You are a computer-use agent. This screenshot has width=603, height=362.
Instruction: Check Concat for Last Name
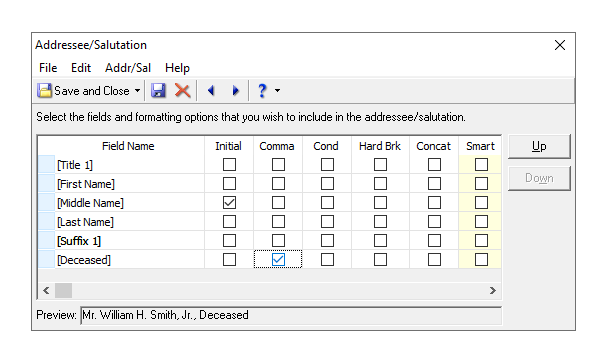click(434, 222)
